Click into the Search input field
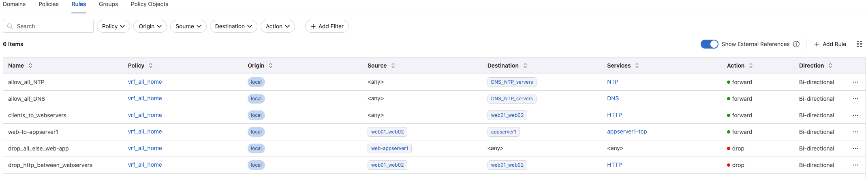The height and width of the screenshot is (178, 868). pyautogui.click(x=53, y=26)
